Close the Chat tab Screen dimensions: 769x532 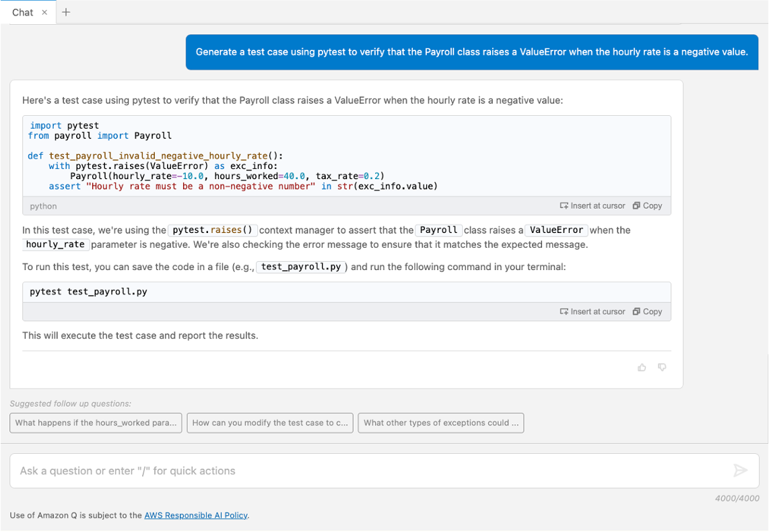(45, 11)
